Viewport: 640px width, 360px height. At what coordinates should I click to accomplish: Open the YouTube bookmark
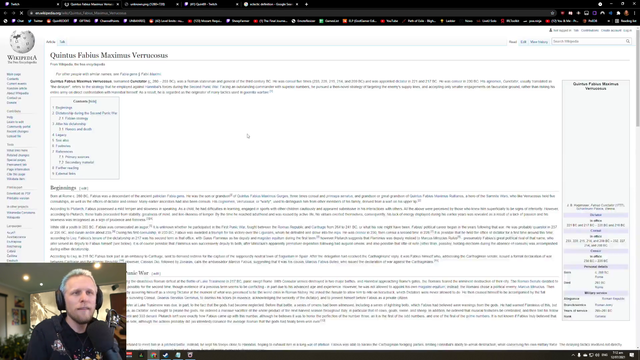point(389,21)
